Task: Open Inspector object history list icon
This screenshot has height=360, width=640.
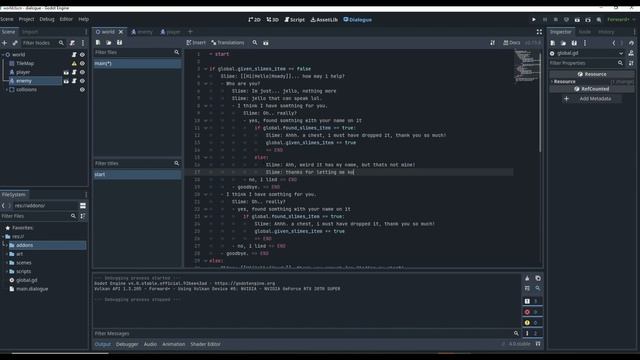Action: click(x=631, y=43)
